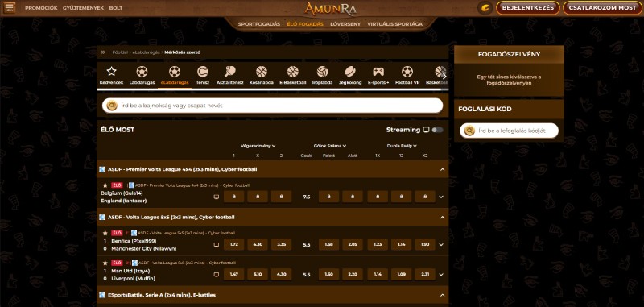Select the Röplabda volleyball icon

tap(323, 72)
